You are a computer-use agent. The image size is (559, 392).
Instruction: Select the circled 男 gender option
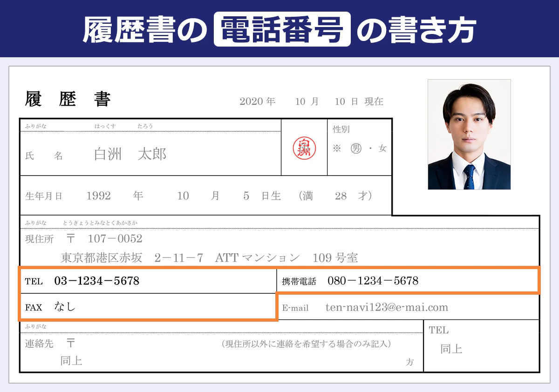356,149
